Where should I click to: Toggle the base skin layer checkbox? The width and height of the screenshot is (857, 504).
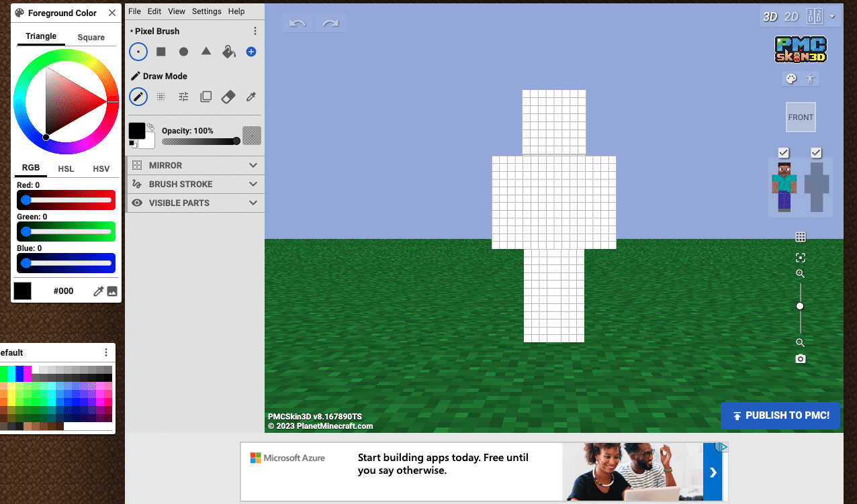click(x=784, y=153)
